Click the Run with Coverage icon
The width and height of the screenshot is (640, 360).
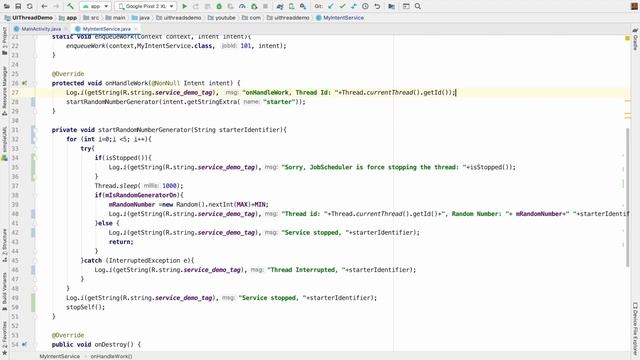click(x=231, y=7)
